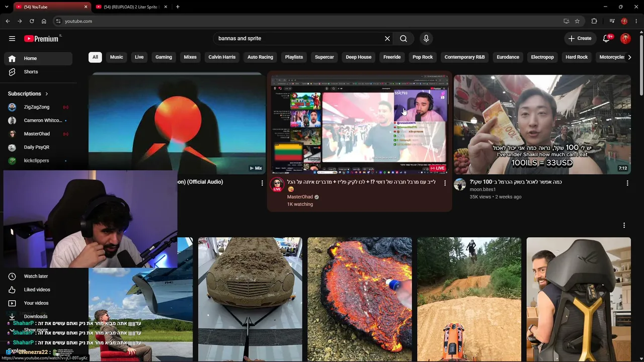Open the Shorts shelf three-dot menu
Viewport: 644px width, 362px height.
pyautogui.click(x=624, y=225)
